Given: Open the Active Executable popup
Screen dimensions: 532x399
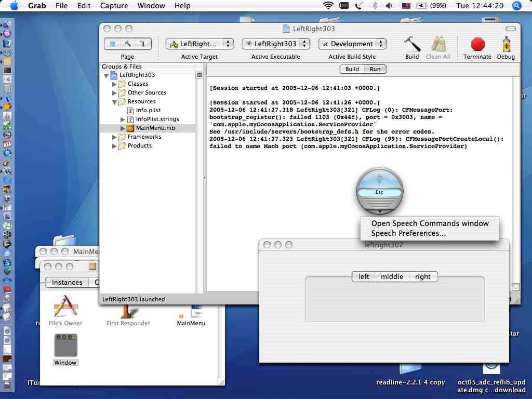Looking at the screenshot, I should [276, 44].
